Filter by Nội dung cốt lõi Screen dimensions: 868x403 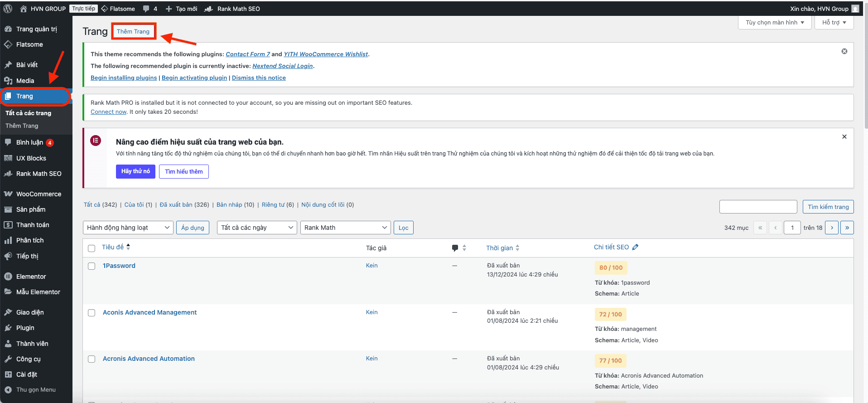pyautogui.click(x=323, y=205)
